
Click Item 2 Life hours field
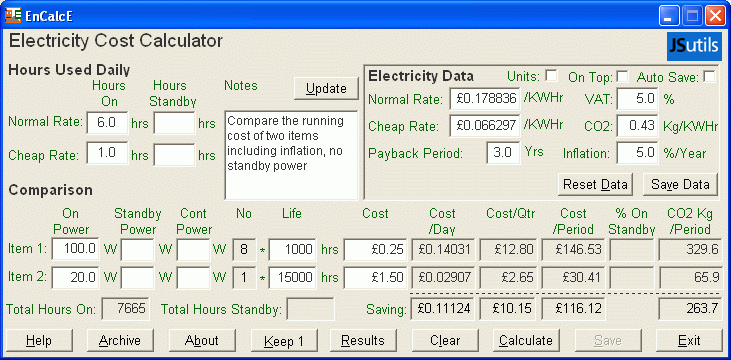293,277
